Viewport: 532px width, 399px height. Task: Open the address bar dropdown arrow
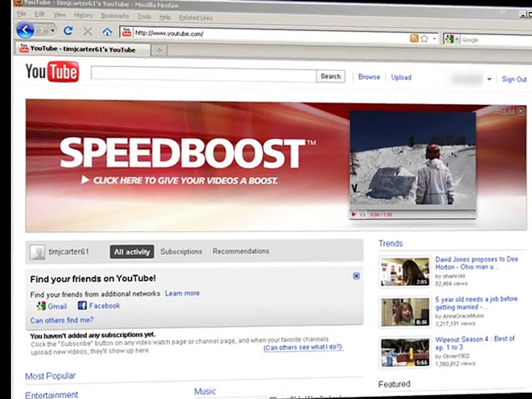click(434, 39)
